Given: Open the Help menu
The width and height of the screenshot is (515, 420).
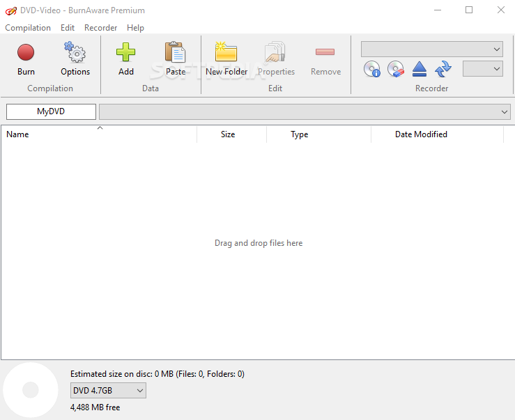Looking at the screenshot, I should click(x=135, y=28).
